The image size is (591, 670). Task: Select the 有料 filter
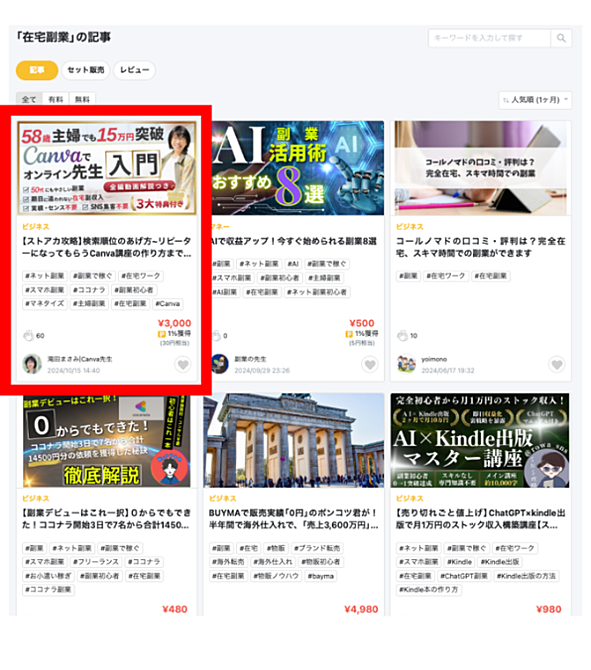56,99
